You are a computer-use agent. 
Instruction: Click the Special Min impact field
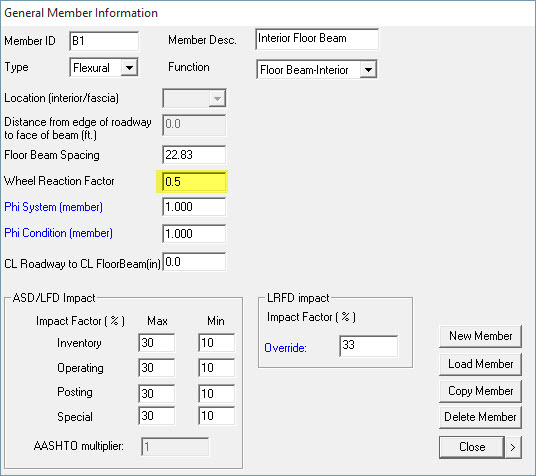(216, 416)
